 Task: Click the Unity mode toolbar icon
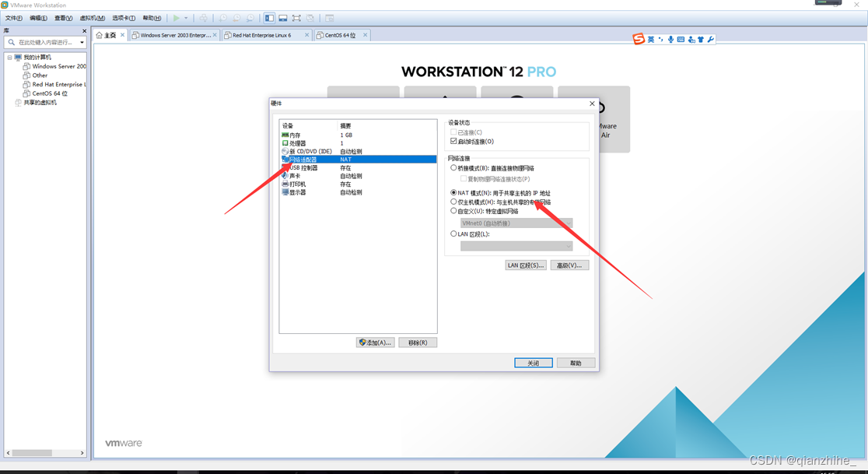coord(310,18)
